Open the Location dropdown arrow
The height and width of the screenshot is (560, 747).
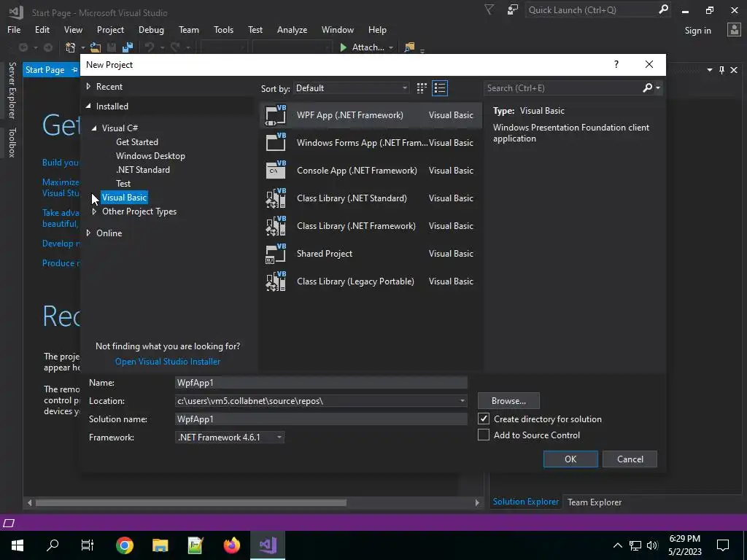(x=462, y=401)
